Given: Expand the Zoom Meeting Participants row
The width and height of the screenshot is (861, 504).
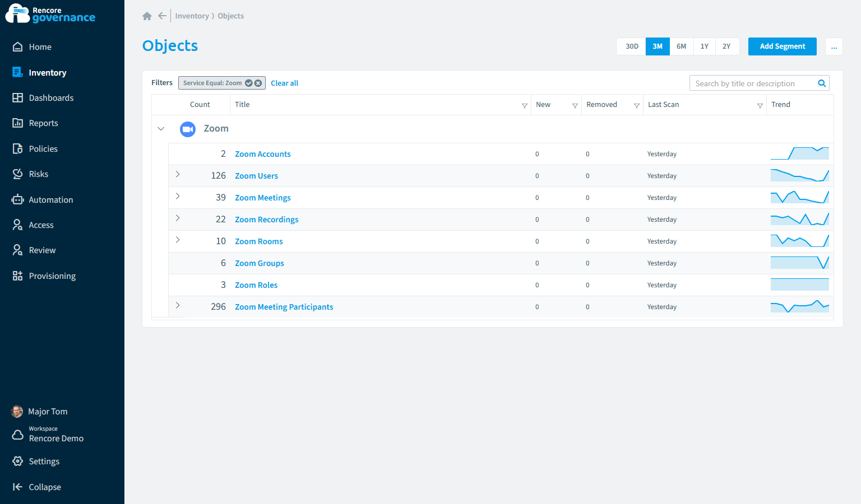Looking at the screenshot, I should point(178,305).
